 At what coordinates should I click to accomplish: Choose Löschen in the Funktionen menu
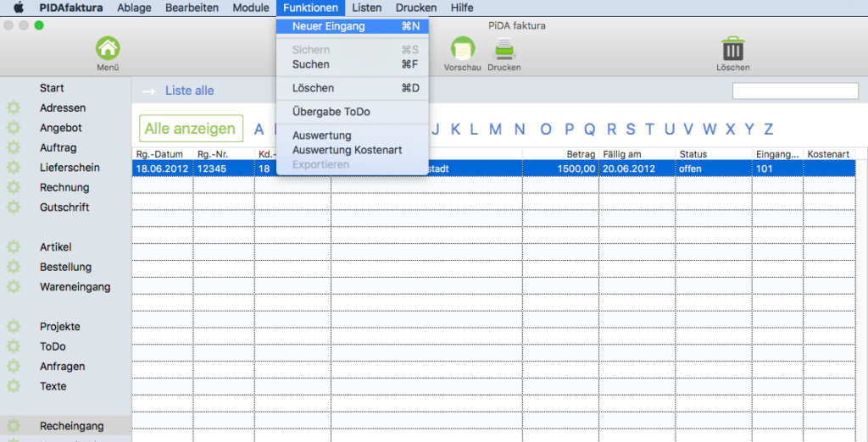[x=352, y=88]
